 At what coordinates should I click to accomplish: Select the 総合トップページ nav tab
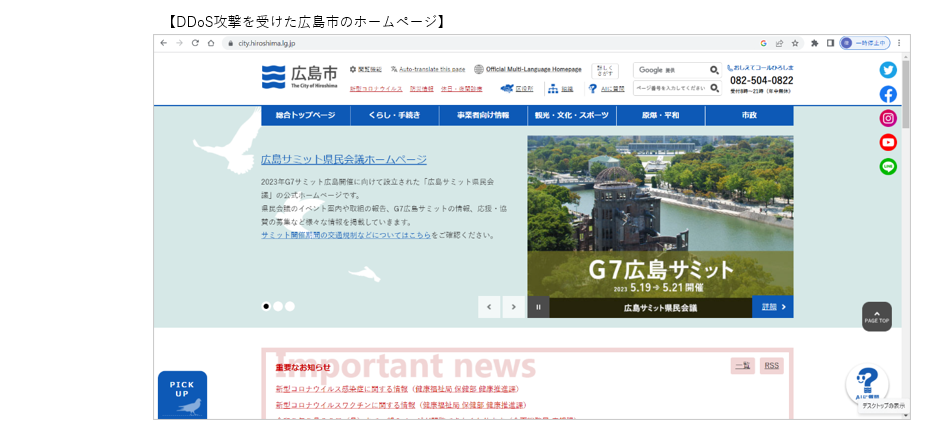305,116
